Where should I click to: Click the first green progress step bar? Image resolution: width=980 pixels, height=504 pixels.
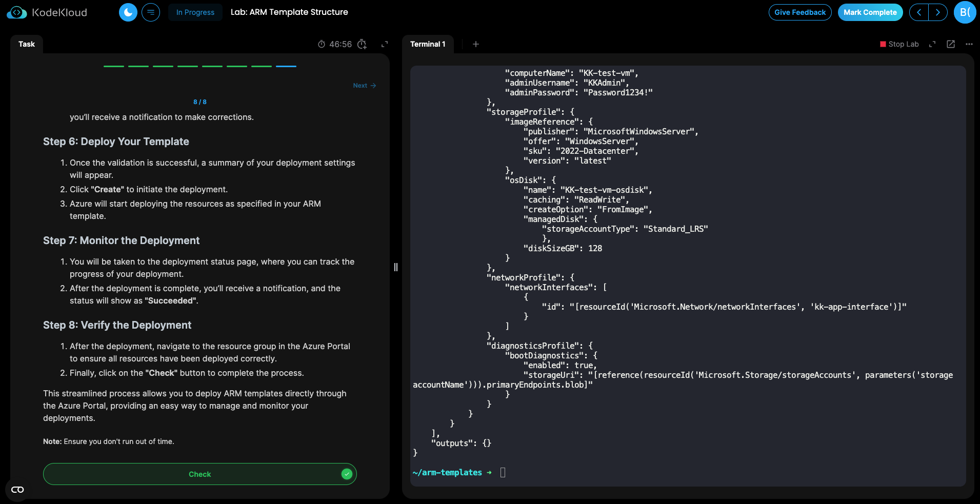[114, 66]
